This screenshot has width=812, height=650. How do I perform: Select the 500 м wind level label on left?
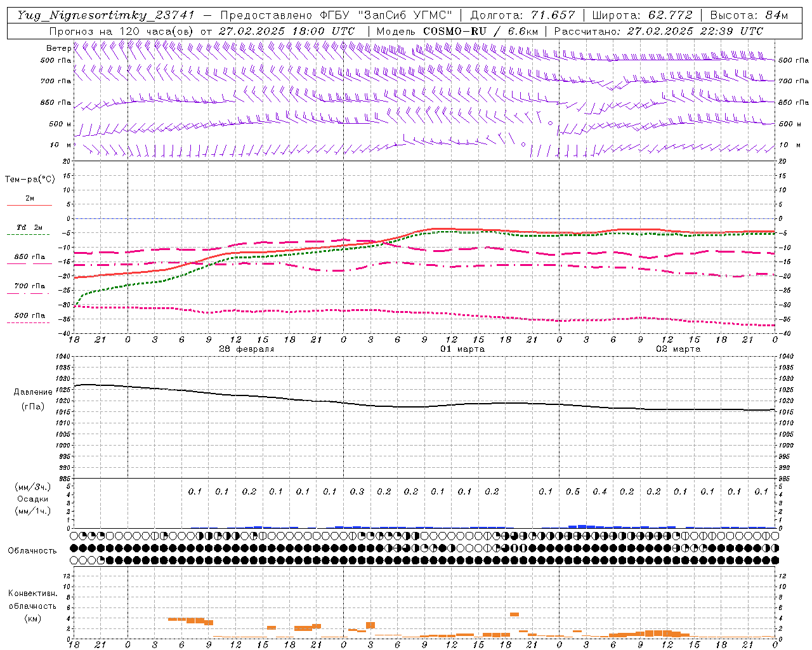tap(60, 124)
